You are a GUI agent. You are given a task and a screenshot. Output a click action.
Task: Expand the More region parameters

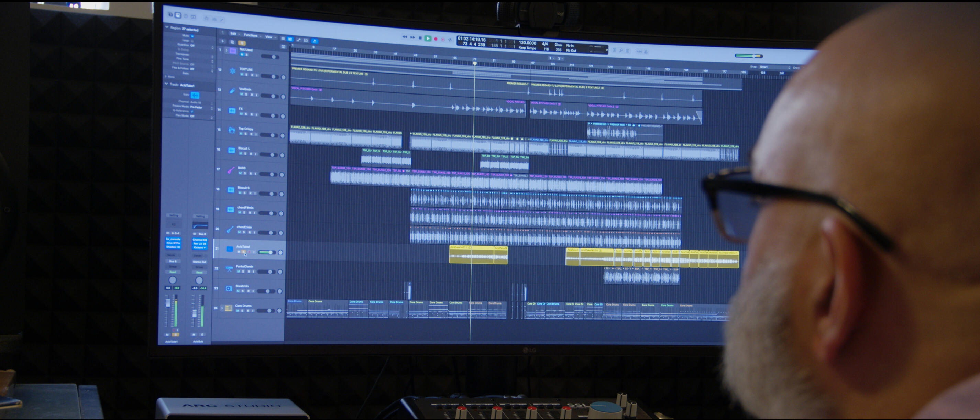pos(166,76)
